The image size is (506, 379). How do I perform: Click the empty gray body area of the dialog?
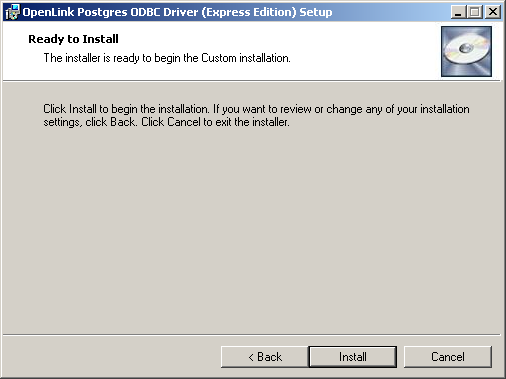pos(252,230)
